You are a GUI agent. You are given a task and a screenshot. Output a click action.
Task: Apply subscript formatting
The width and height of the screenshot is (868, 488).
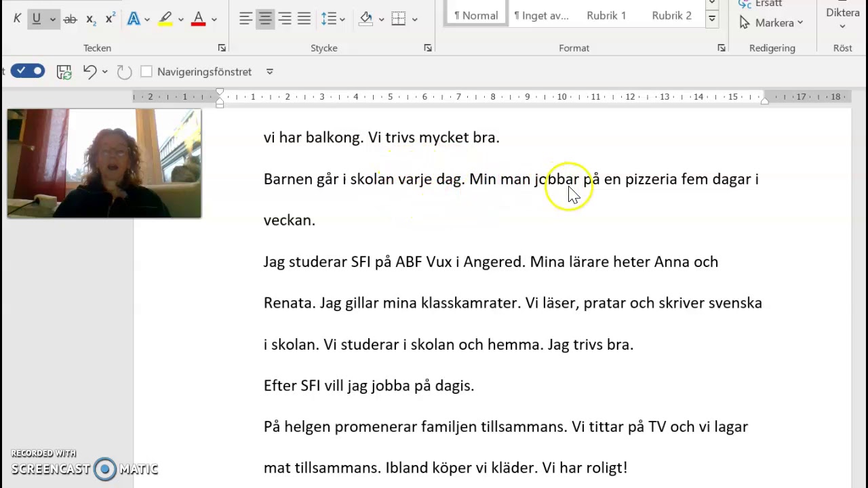(91, 19)
